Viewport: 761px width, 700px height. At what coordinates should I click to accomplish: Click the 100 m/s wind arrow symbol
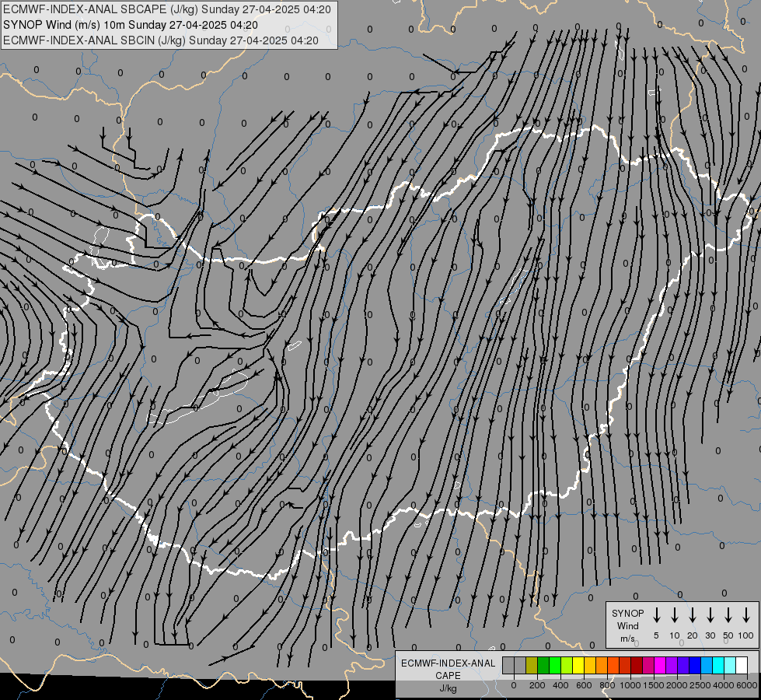pos(746,615)
